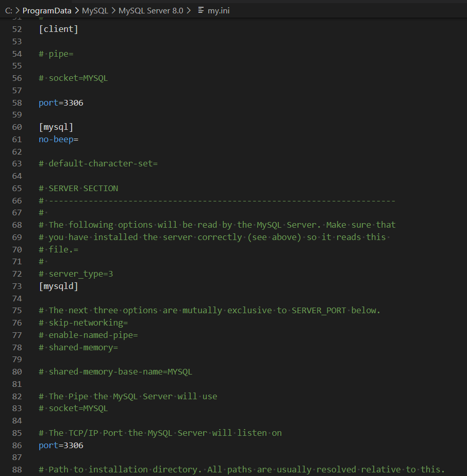Click the chevron after MySQL Server 8.0
Viewport: 467px width, 476px height.
[x=189, y=10]
